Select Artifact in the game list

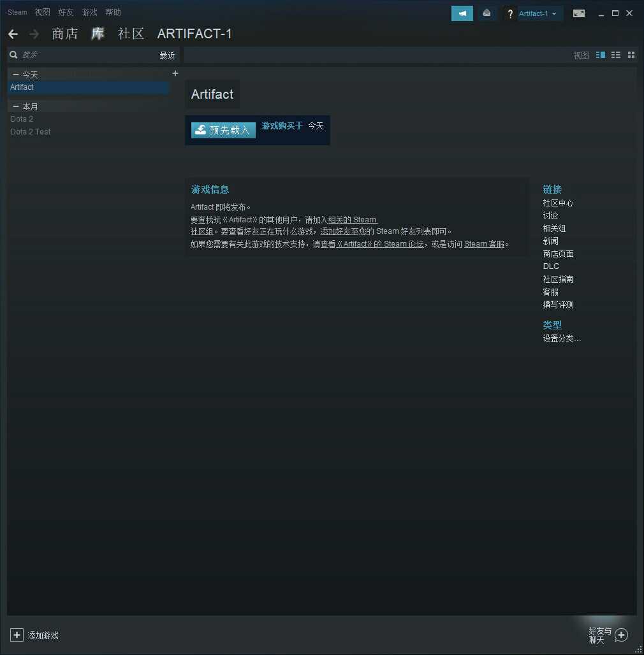click(x=88, y=87)
